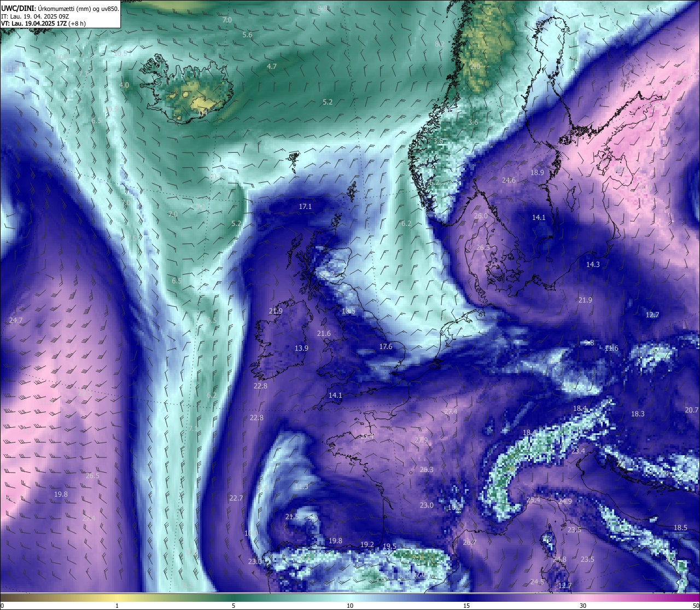Click the 24.8 value near Sardinia
Viewport: 700px width, 610px height.
point(559,559)
